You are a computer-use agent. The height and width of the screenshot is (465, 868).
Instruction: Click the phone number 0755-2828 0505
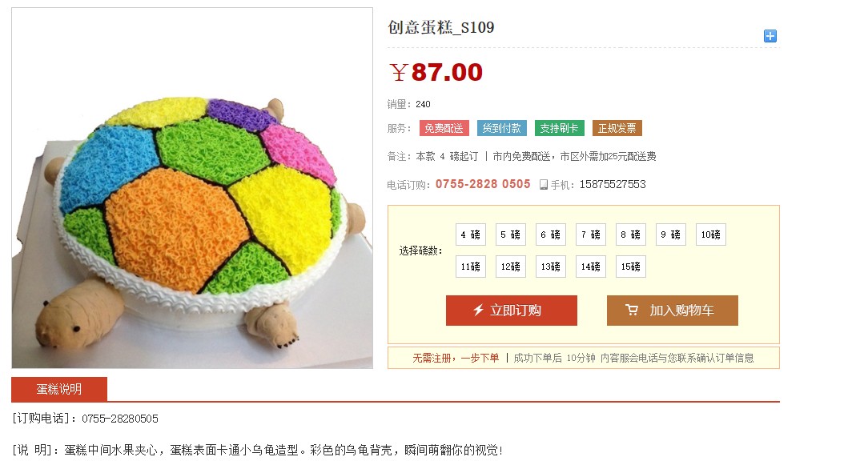click(483, 184)
